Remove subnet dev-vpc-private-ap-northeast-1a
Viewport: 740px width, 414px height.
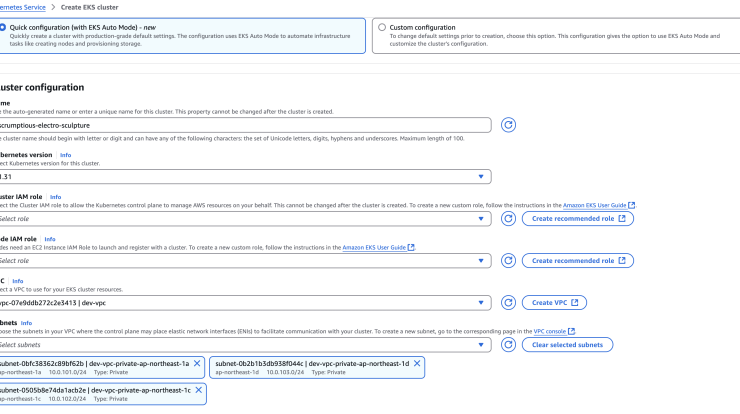pos(197,363)
